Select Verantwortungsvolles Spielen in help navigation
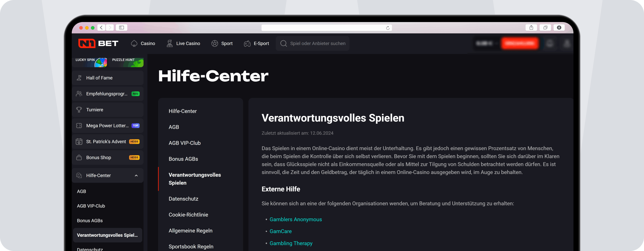The height and width of the screenshot is (251, 644). [x=195, y=179]
